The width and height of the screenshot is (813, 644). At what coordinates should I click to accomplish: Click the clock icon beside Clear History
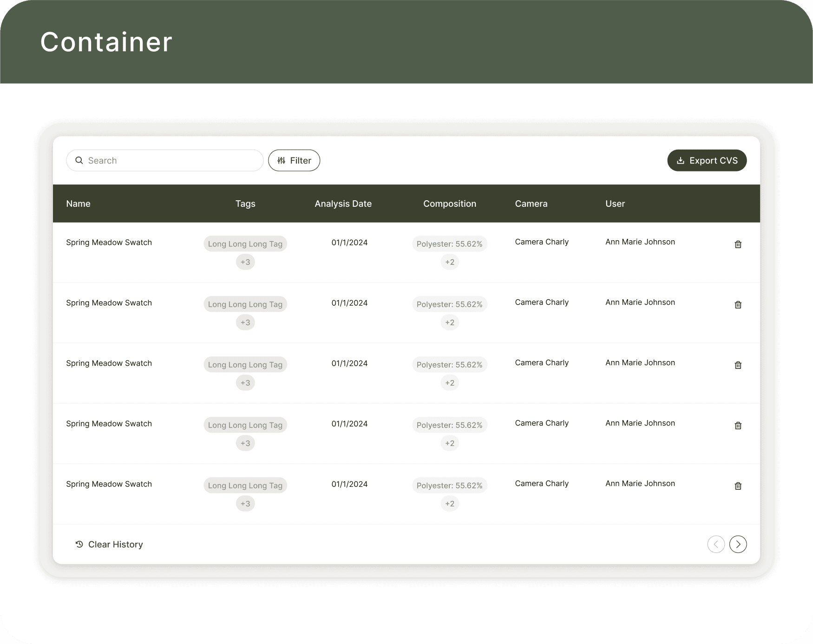point(79,544)
